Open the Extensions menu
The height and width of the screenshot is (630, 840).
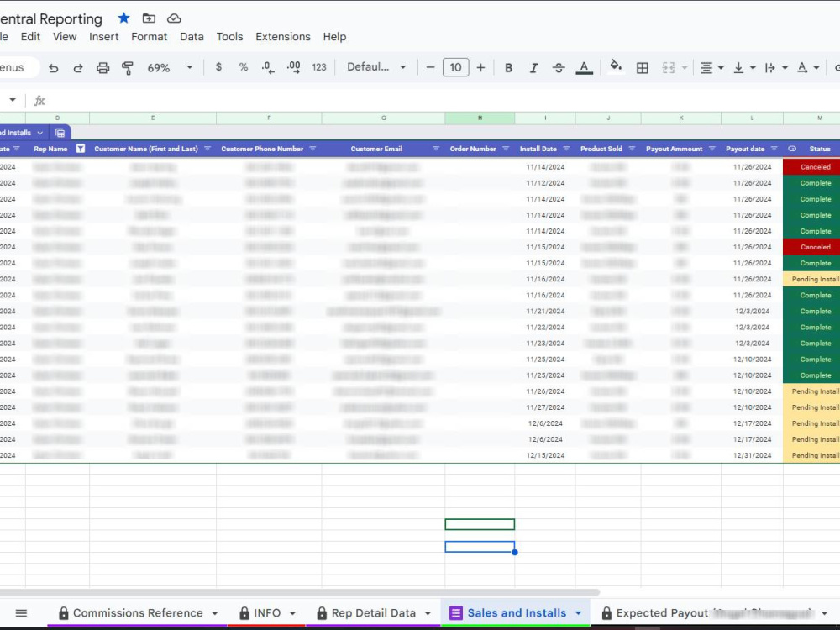[283, 36]
